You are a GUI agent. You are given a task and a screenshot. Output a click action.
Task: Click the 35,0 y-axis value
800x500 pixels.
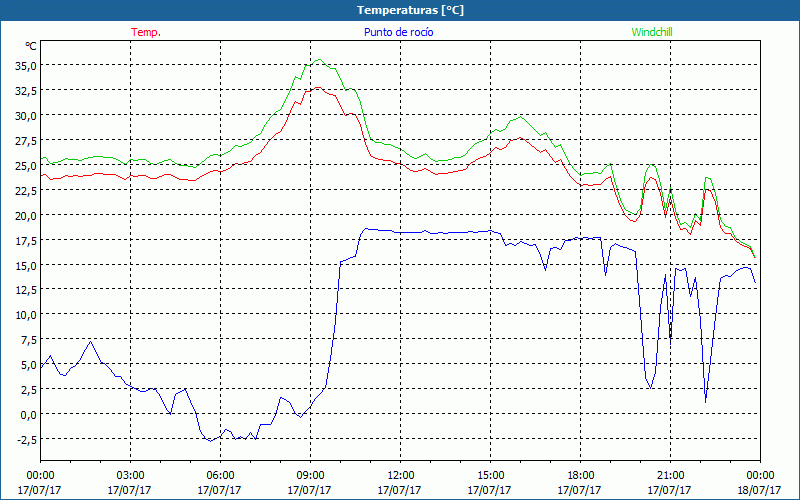coord(25,65)
